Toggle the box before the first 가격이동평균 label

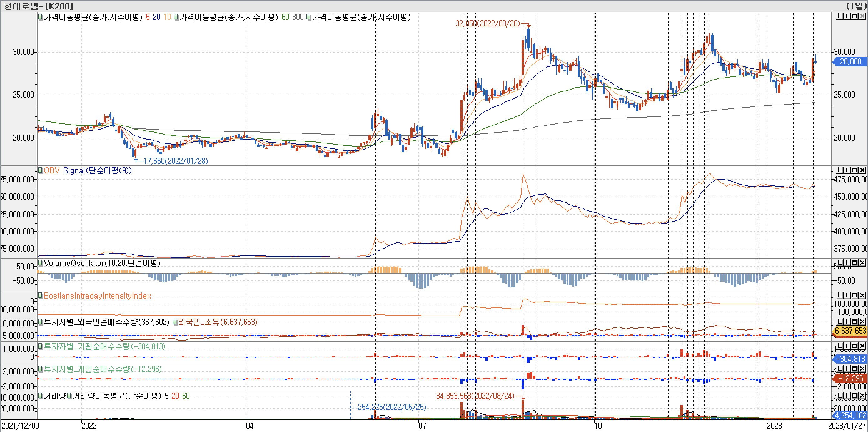click(40, 17)
